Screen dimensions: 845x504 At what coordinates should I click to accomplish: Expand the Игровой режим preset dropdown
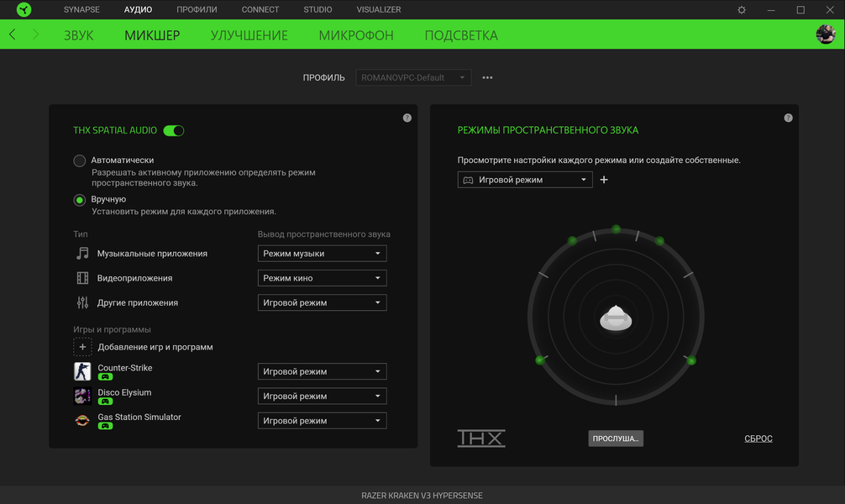pyautogui.click(x=525, y=180)
